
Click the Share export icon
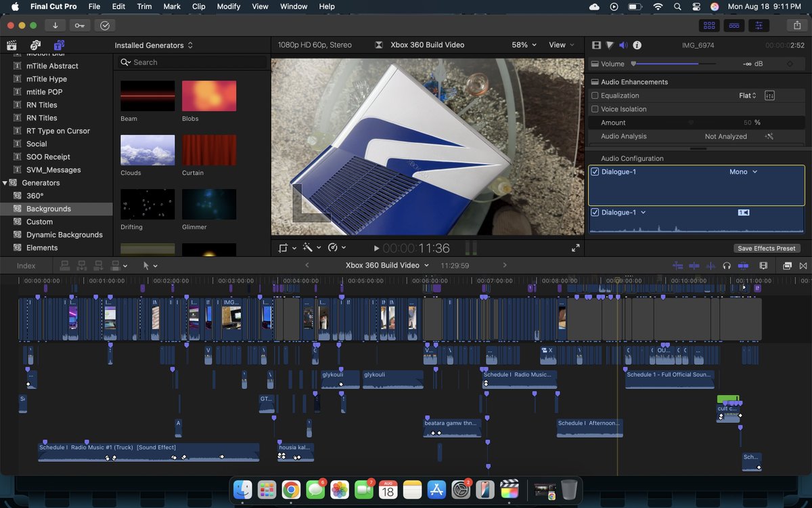(796, 25)
